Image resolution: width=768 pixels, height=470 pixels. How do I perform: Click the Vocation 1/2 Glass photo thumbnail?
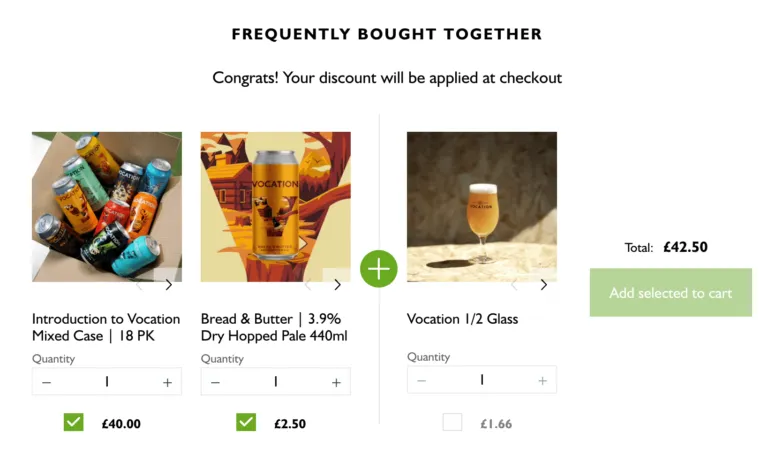click(481, 205)
